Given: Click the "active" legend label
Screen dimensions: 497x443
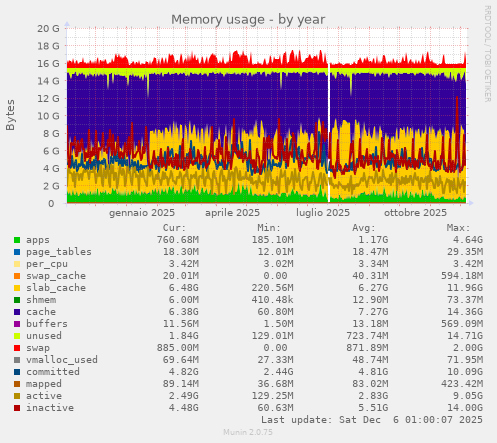Looking at the screenshot, I should coord(44,396).
